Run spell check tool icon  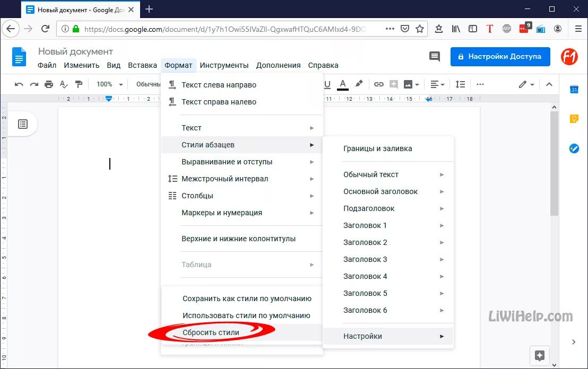64,84
